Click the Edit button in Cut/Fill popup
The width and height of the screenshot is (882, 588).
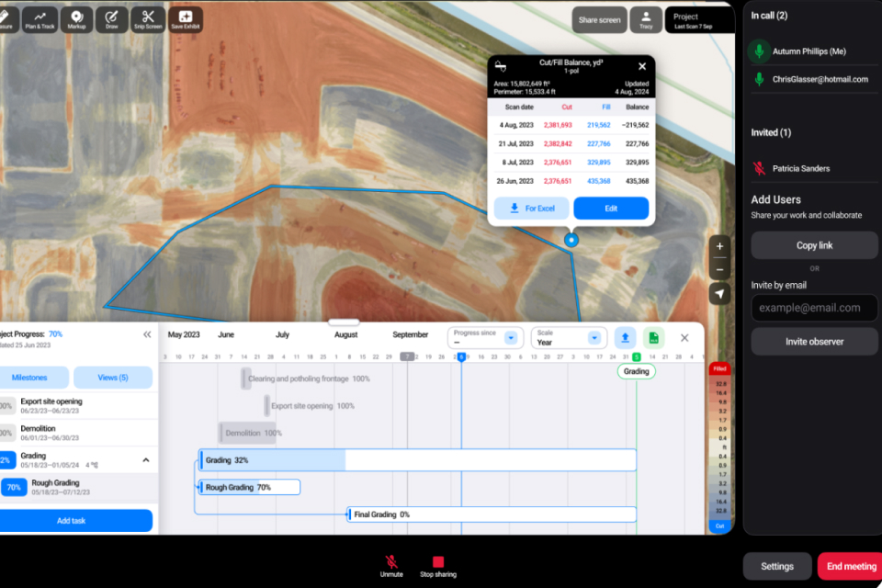[x=611, y=209]
